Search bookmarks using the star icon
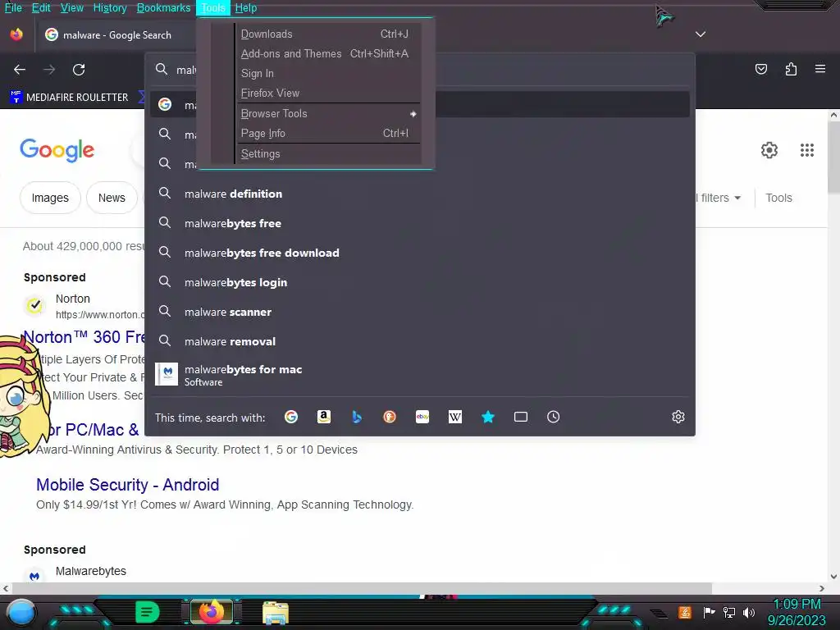The height and width of the screenshot is (630, 840). point(488,417)
